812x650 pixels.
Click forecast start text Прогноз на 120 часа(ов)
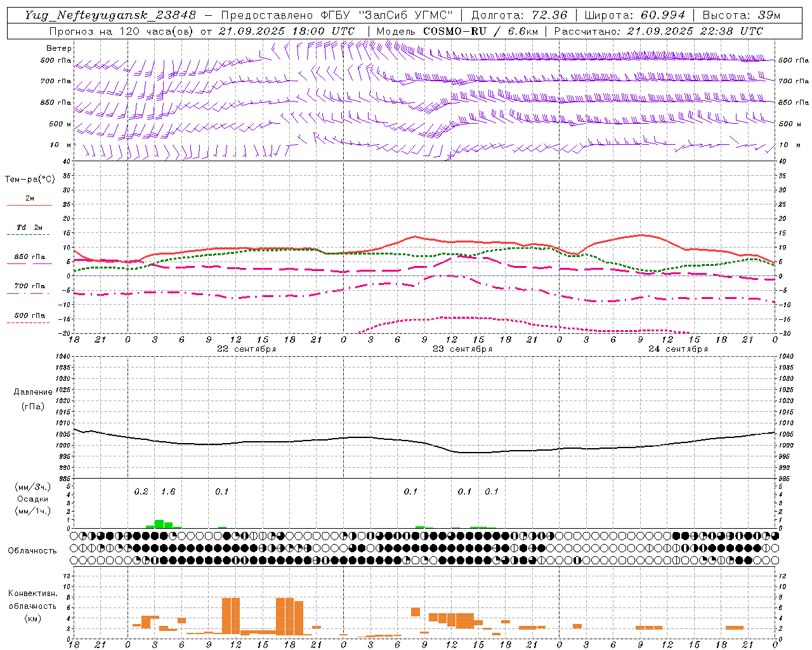tap(122, 31)
